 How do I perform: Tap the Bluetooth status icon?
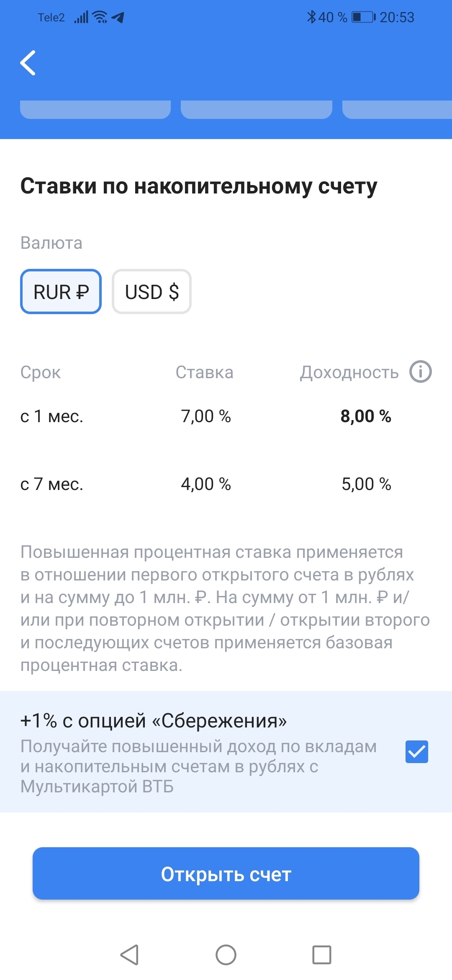pyautogui.click(x=311, y=17)
